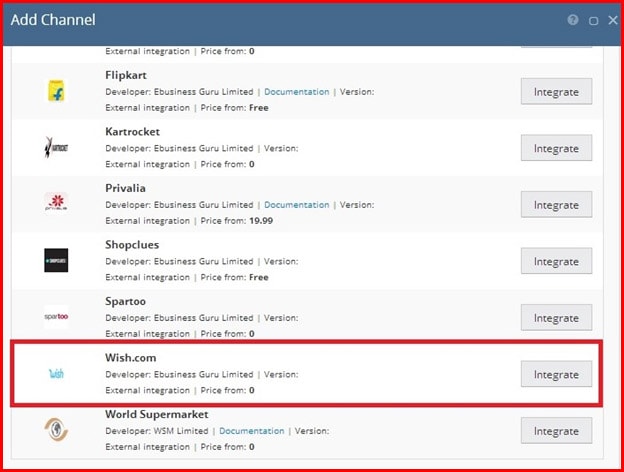Screen dimensions: 624x472
Task: Open help via the question mark icon
Action: pyautogui.click(x=573, y=20)
